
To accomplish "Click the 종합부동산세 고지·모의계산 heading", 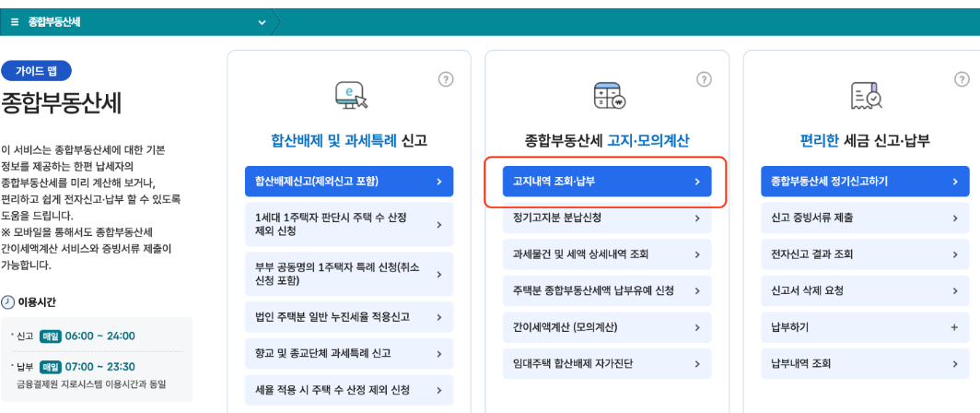I will 607,141.
